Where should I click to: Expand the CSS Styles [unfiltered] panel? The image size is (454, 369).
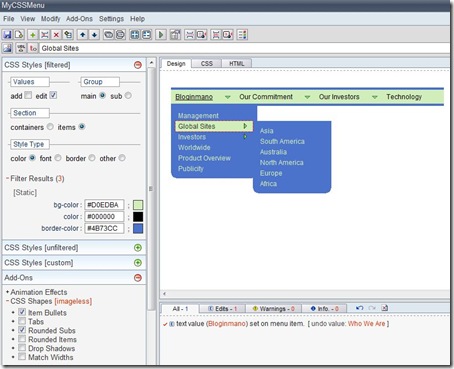(138, 248)
